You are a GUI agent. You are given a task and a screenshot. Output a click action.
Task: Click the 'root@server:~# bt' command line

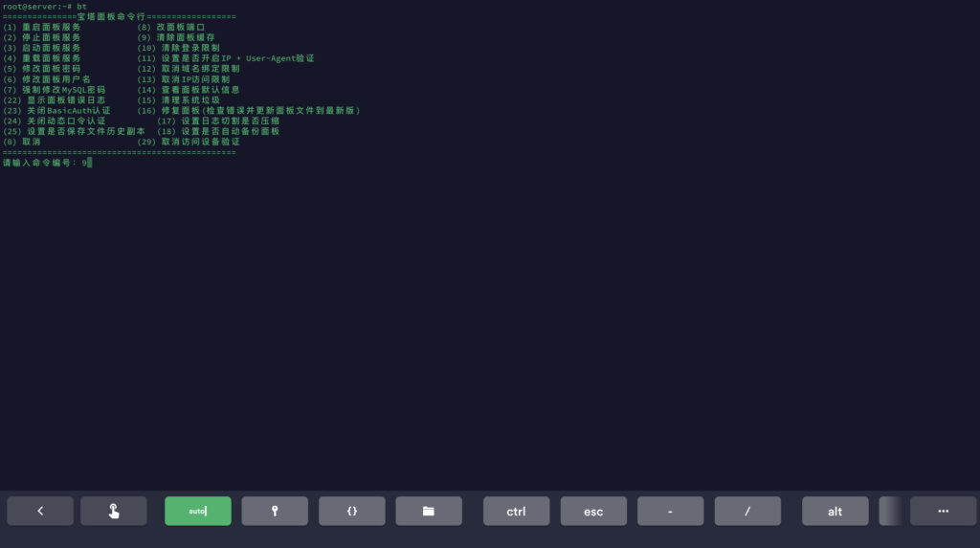[44, 7]
